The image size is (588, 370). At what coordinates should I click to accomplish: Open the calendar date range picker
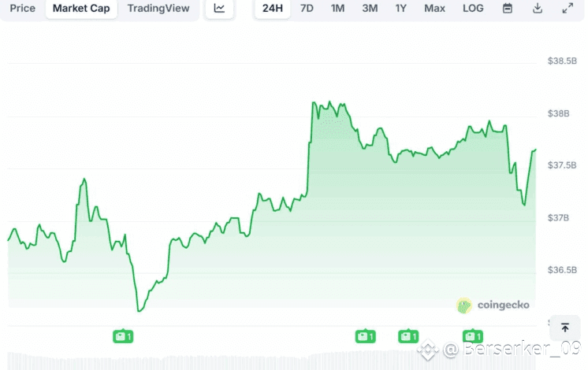coord(508,9)
